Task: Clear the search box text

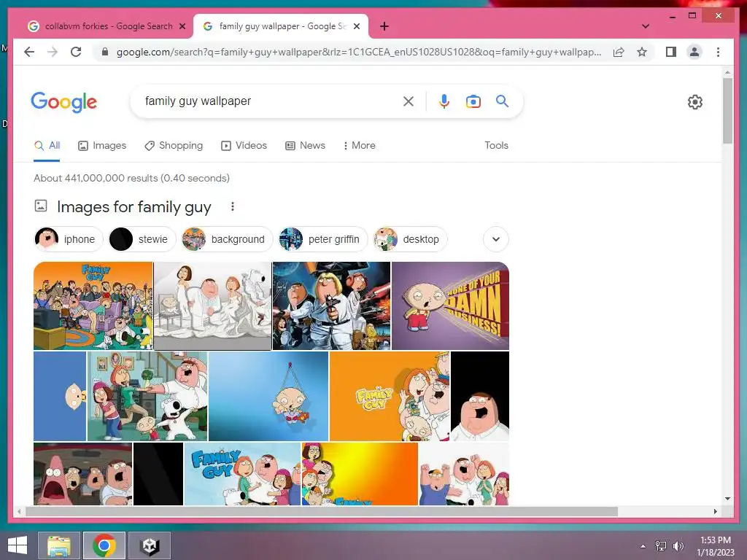Action: [x=409, y=101]
